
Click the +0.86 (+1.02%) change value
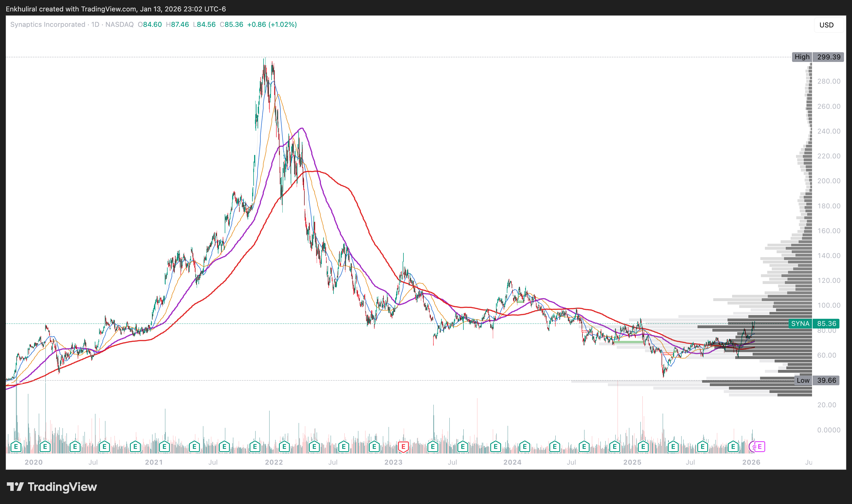[272, 25]
